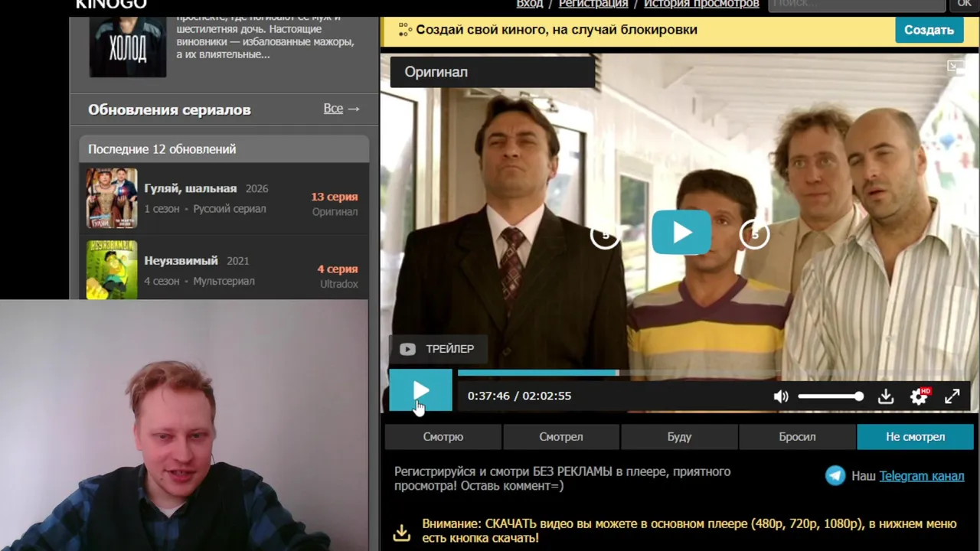The image size is (980, 551).
Task: Click the Ultradox label under Неуязвимый
Action: click(x=339, y=284)
